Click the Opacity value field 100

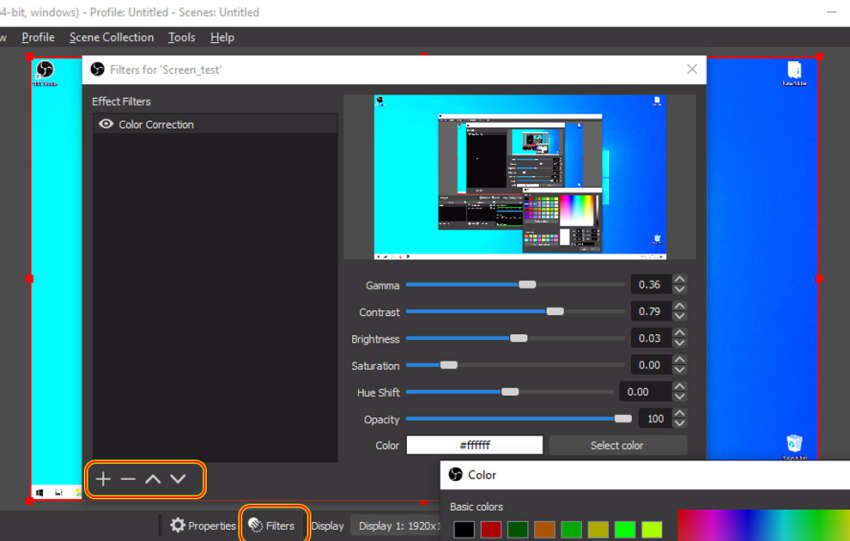tap(655, 418)
